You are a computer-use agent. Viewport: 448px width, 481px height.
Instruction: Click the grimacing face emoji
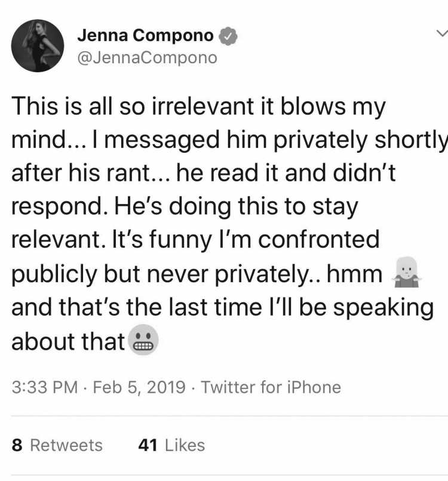[x=143, y=340]
